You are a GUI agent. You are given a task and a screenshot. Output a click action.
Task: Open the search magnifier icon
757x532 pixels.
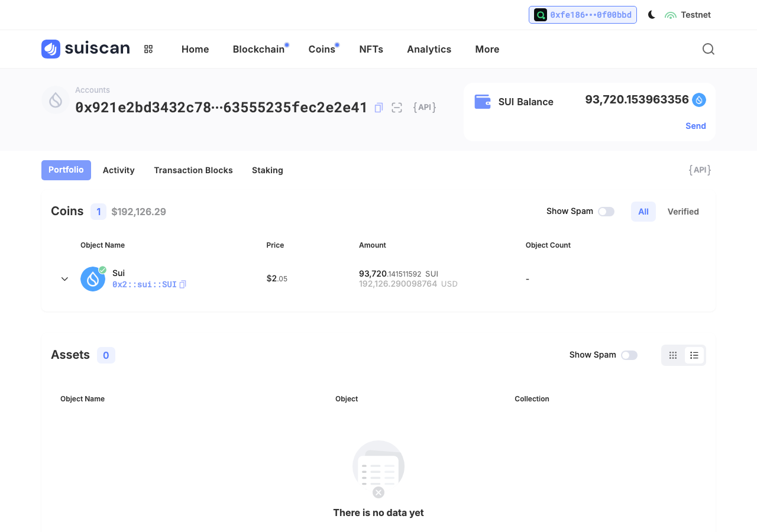click(x=708, y=49)
